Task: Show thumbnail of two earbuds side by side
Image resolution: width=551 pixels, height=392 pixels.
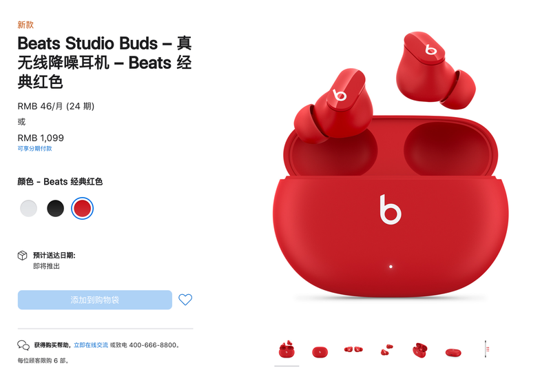Action: pyautogui.click(x=353, y=349)
